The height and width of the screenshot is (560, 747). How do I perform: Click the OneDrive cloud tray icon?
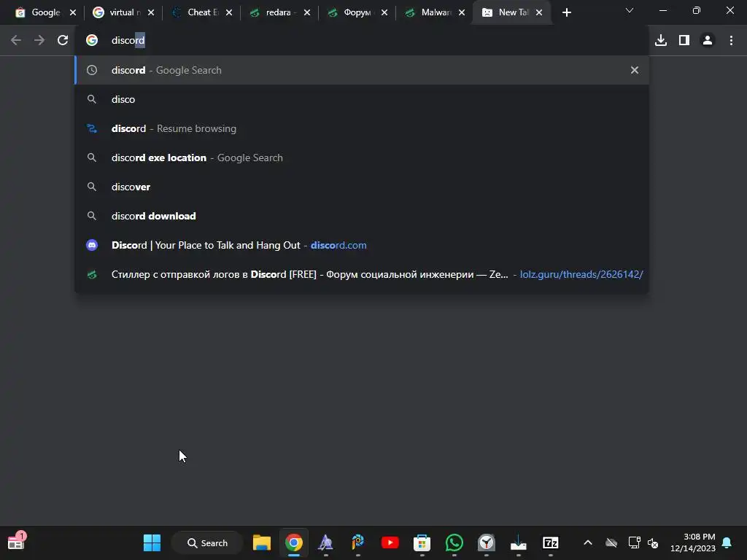tap(611, 542)
